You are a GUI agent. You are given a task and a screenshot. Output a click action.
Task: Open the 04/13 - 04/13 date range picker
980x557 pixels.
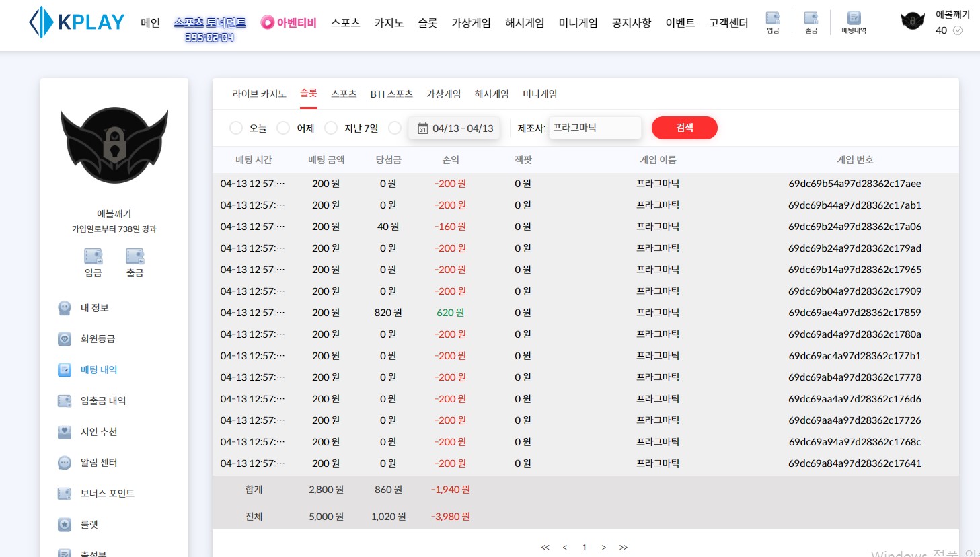pos(456,128)
